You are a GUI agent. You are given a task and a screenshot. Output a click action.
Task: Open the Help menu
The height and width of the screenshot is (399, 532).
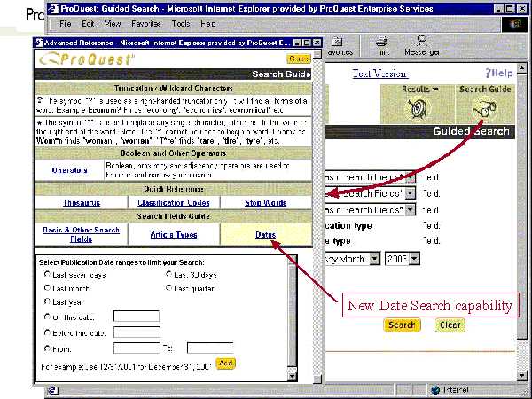208,24
